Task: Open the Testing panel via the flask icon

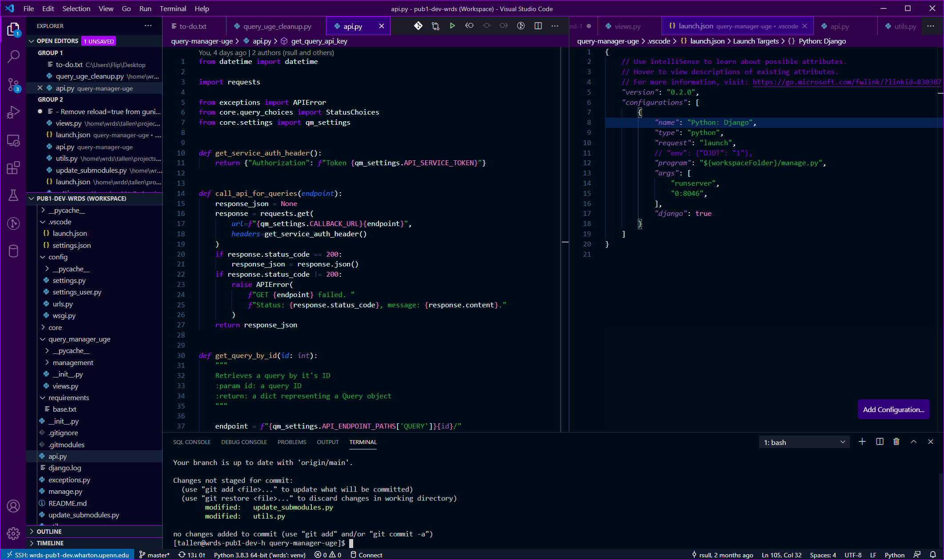Action: [x=13, y=195]
